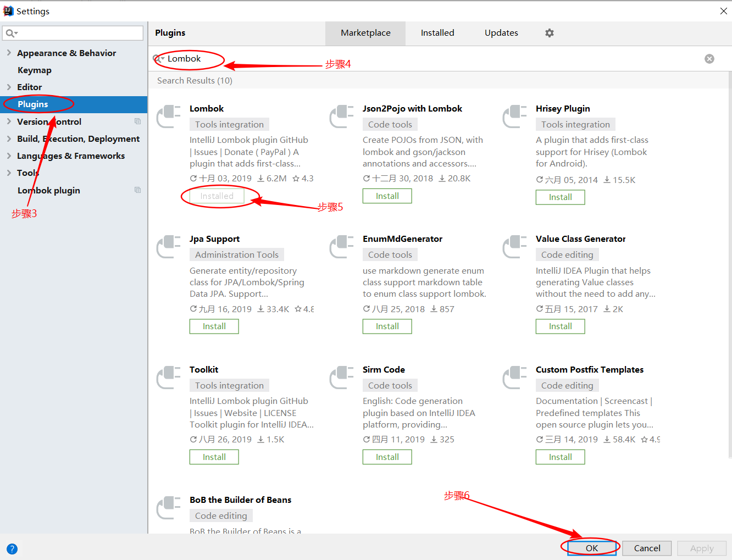Open the Hrisey Plugin title
The width and height of the screenshot is (732, 560).
coord(563,109)
